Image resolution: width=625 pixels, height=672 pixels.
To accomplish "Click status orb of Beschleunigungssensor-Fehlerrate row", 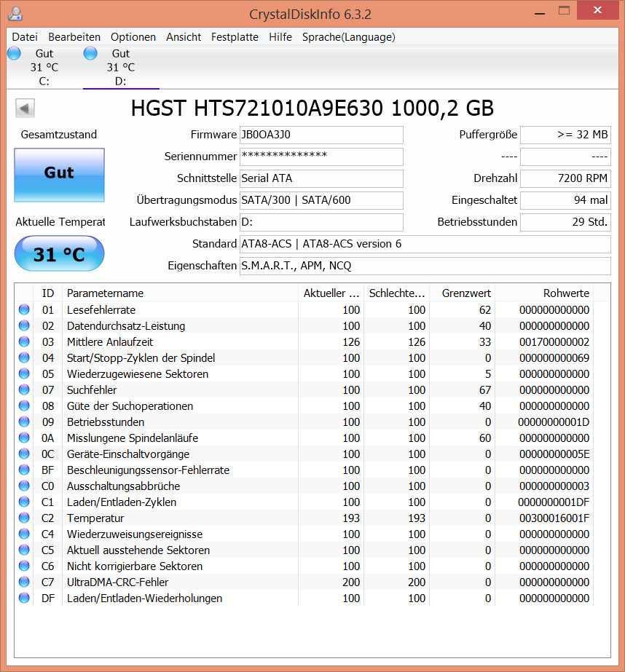I will tap(25, 470).
